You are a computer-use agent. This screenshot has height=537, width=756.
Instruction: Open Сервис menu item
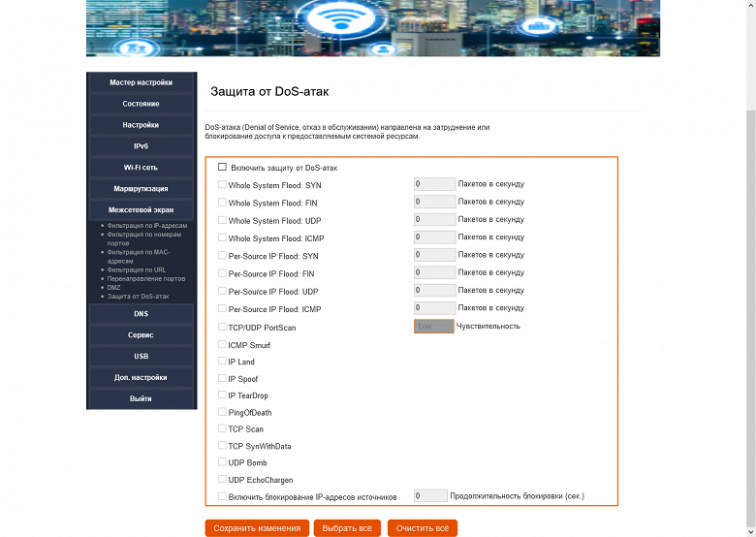141,335
